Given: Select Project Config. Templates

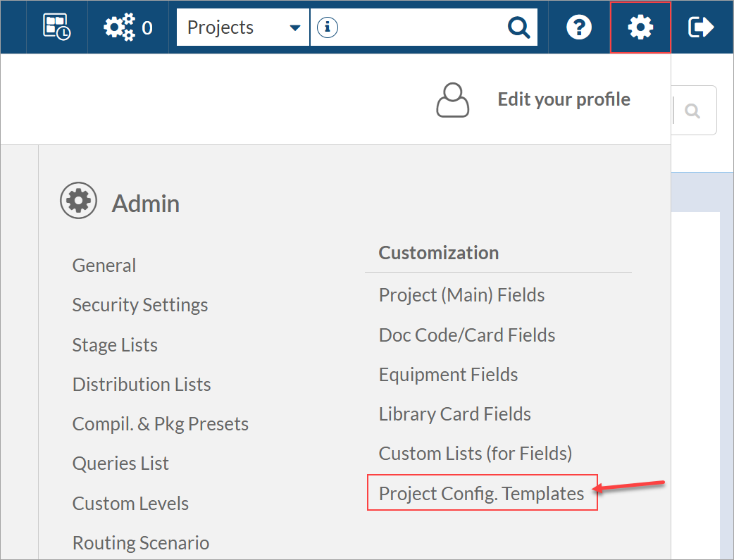Looking at the screenshot, I should [x=482, y=494].
